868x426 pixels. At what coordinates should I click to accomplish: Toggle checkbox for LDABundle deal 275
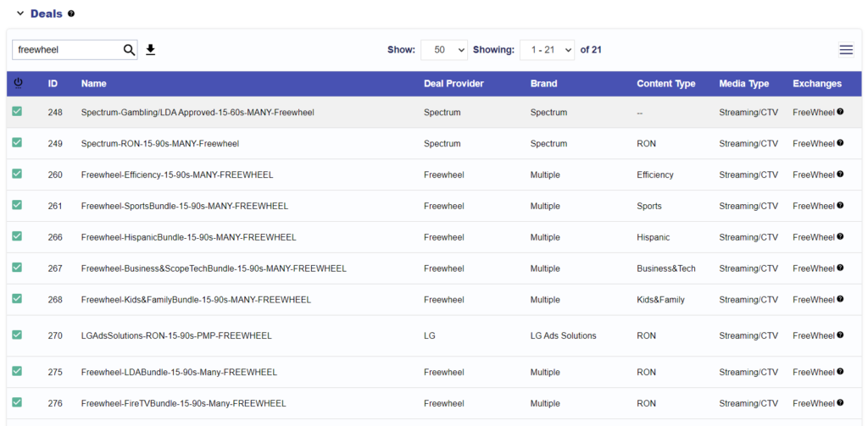tap(17, 371)
